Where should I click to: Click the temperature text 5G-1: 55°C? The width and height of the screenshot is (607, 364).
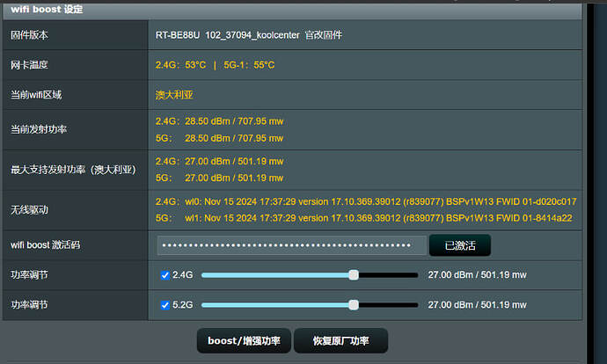click(x=249, y=65)
